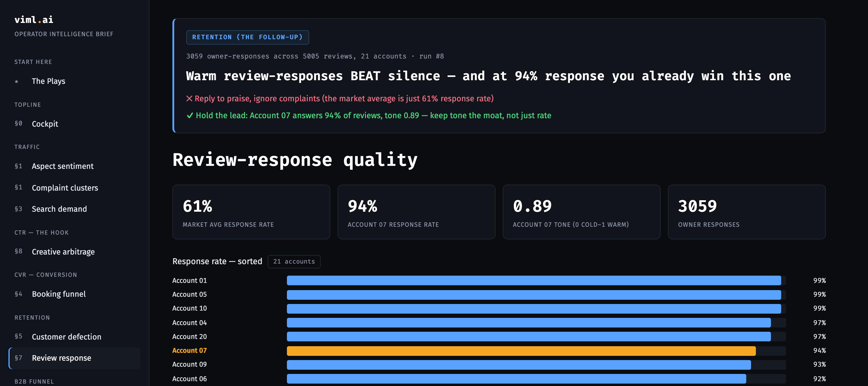Click the Account 10 label
Viewport: 868px width, 386px height.
tap(189, 308)
